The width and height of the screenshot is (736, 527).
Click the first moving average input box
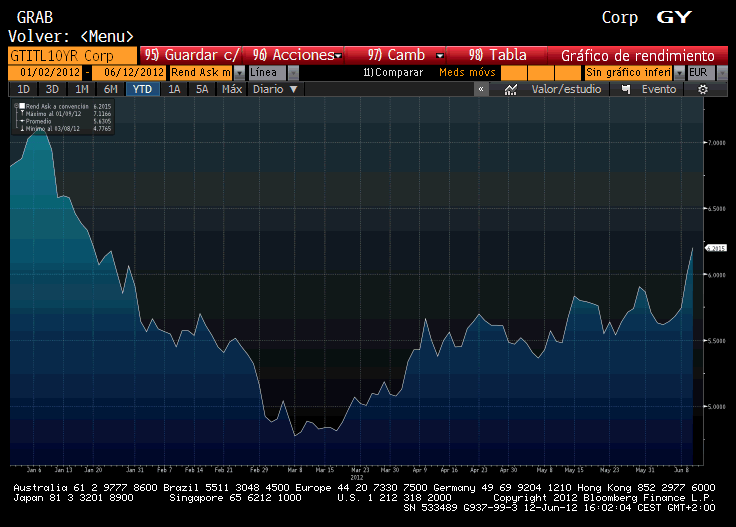[514, 73]
